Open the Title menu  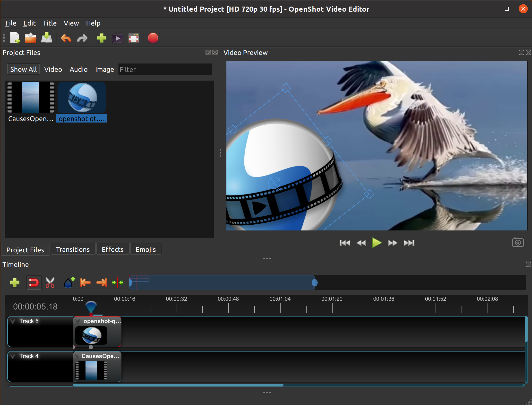coord(50,23)
